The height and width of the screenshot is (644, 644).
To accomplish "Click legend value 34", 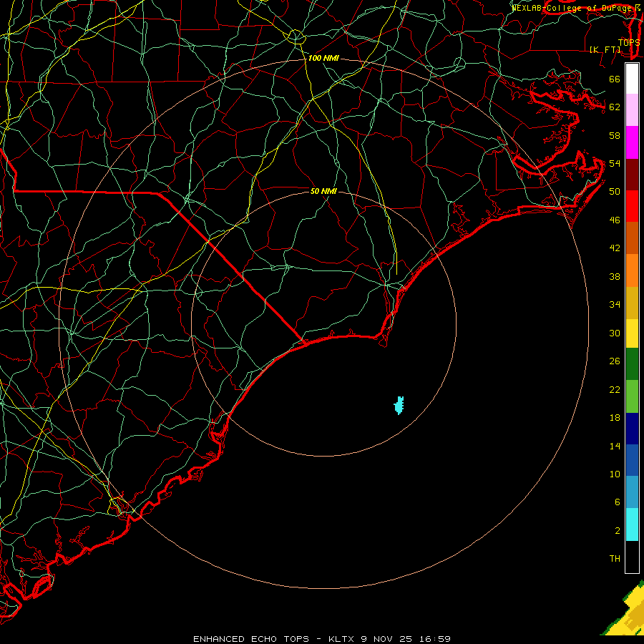I will tap(615, 304).
